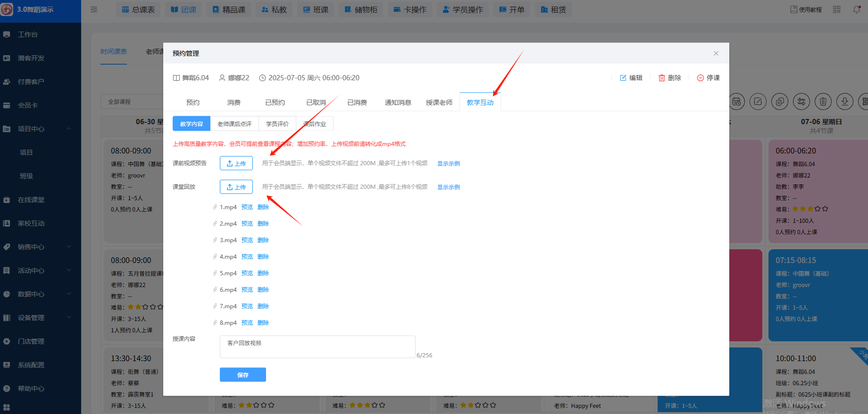Click 上传 button for 课前视频预告

236,163
